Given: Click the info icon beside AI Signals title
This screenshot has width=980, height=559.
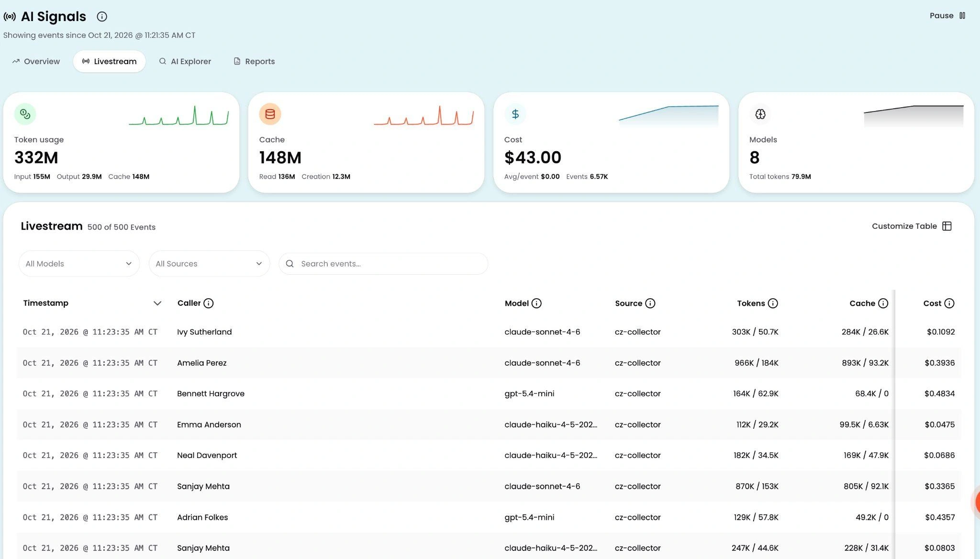Looking at the screenshot, I should (x=101, y=16).
